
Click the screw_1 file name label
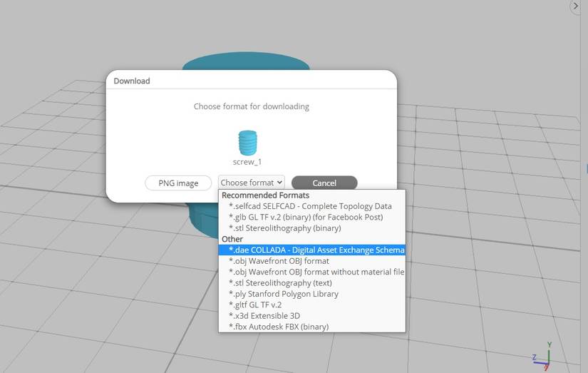(247, 162)
